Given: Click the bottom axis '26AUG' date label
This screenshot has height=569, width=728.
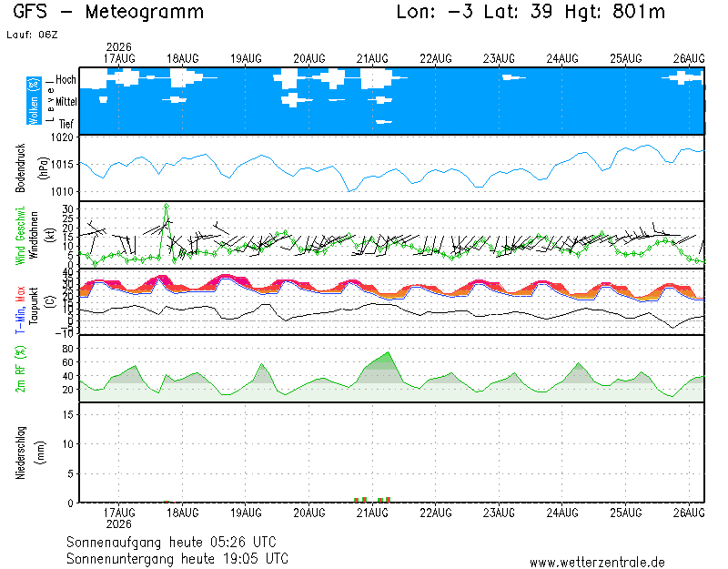Looking at the screenshot, I should coord(689,513).
